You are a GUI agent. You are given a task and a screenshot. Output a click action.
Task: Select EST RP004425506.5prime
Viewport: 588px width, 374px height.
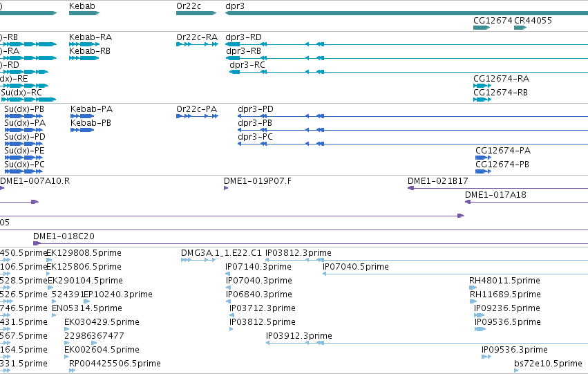pyautogui.click(x=72, y=371)
